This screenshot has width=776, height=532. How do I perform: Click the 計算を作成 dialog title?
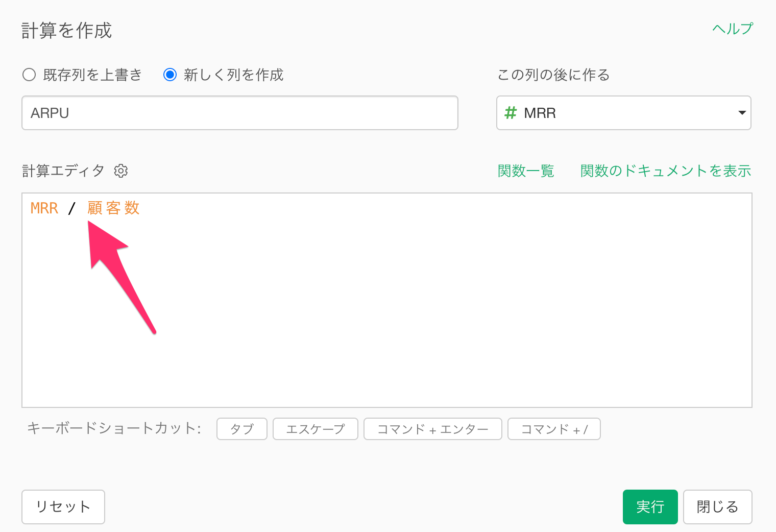click(x=66, y=31)
